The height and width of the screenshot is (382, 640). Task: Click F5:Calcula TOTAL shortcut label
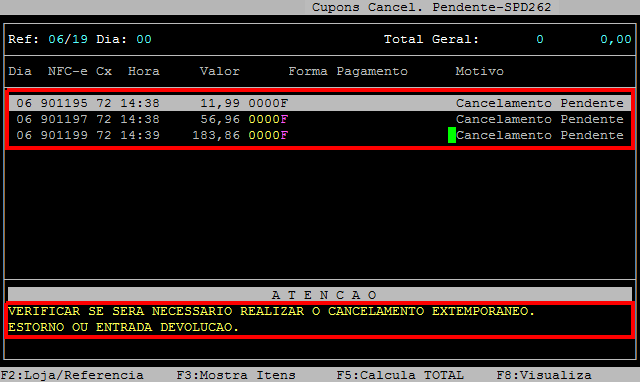coord(400,375)
